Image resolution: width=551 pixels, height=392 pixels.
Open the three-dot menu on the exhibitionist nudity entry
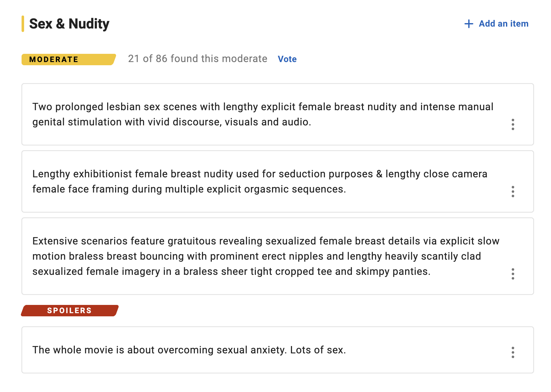tap(513, 192)
